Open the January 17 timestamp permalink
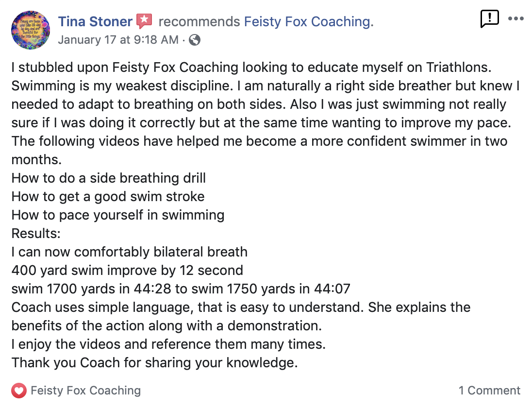The height and width of the screenshot is (410, 532). pos(118,40)
